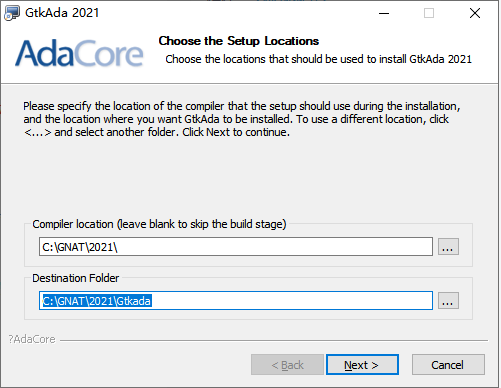Click the 'GtkAda 2021' window title text
The height and width of the screenshot is (388, 501).
(x=62, y=13)
